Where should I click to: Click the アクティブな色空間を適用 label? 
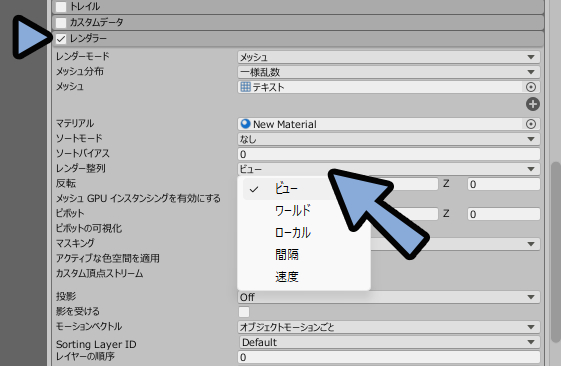click(x=108, y=258)
